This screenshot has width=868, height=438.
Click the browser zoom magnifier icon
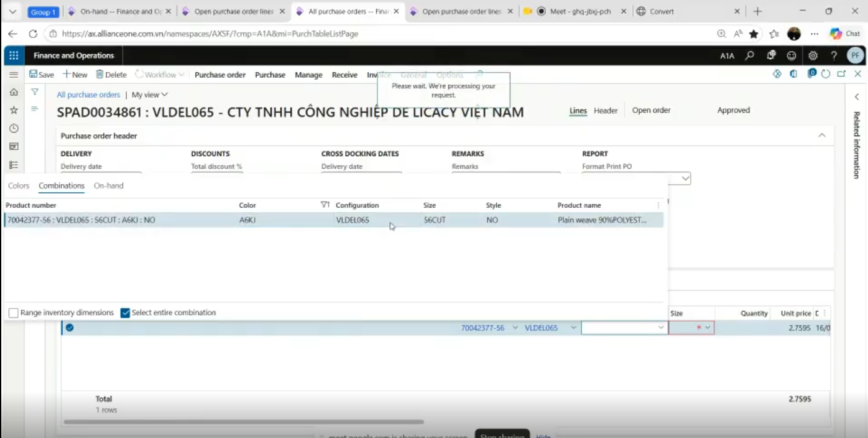click(x=721, y=34)
